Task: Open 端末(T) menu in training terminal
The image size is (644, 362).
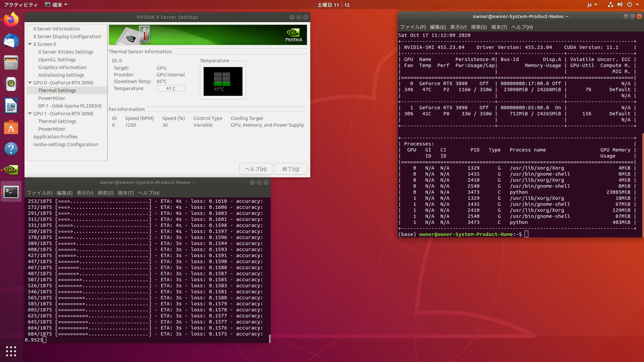Action: 126,193
